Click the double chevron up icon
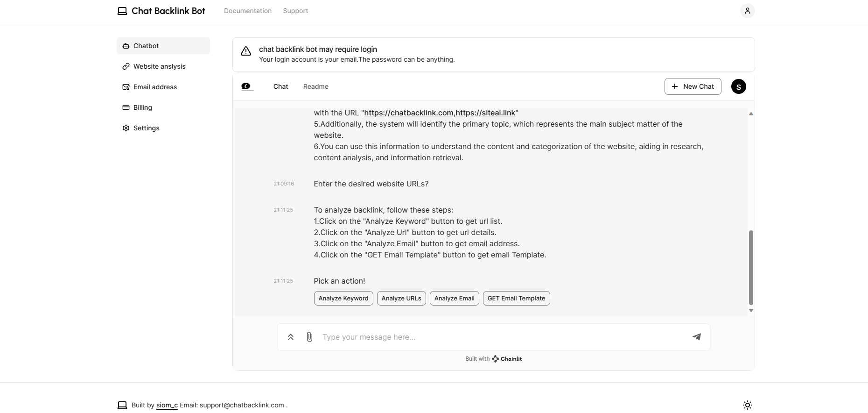The width and height of the screenshot is (868, 413). (x=290, y=337)
